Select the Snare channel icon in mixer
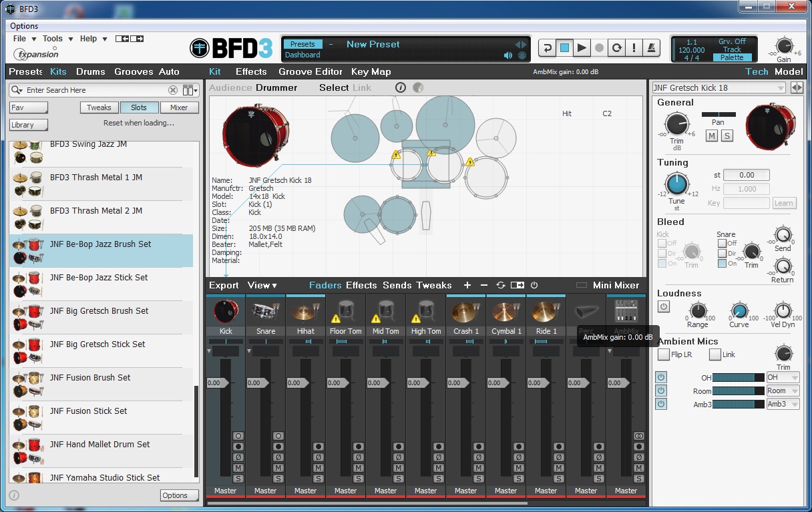 265,311
